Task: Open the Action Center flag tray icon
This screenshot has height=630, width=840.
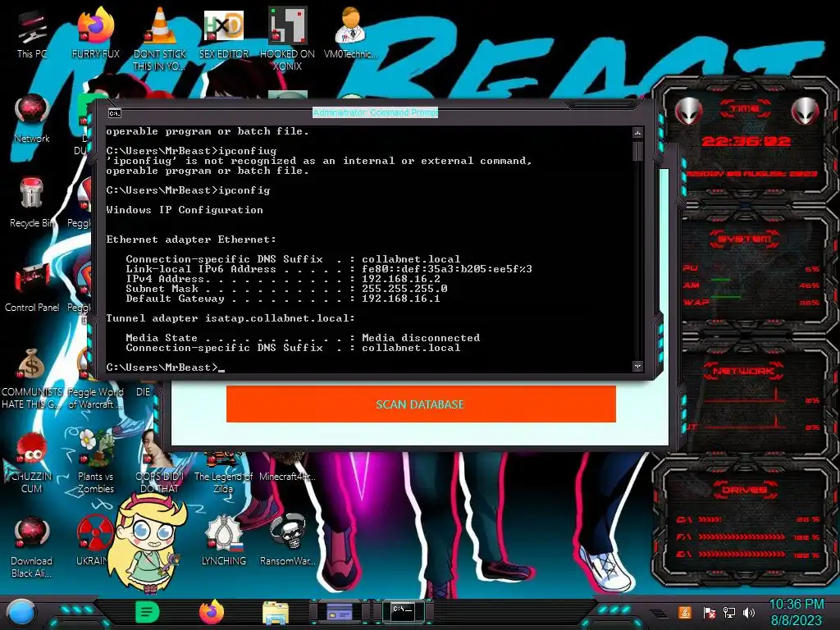Action: [x=710, y=613]
